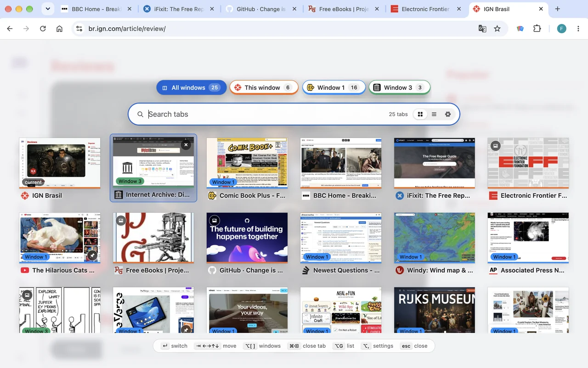Click the pin icon on Hilarious Cats tile

[x=92, y=255]
